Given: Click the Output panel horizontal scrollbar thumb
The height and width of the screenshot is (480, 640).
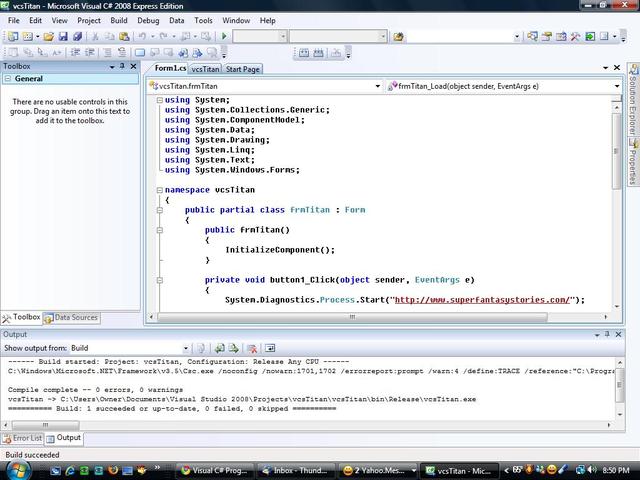Looking at the screenshot, I should [45, 425].
